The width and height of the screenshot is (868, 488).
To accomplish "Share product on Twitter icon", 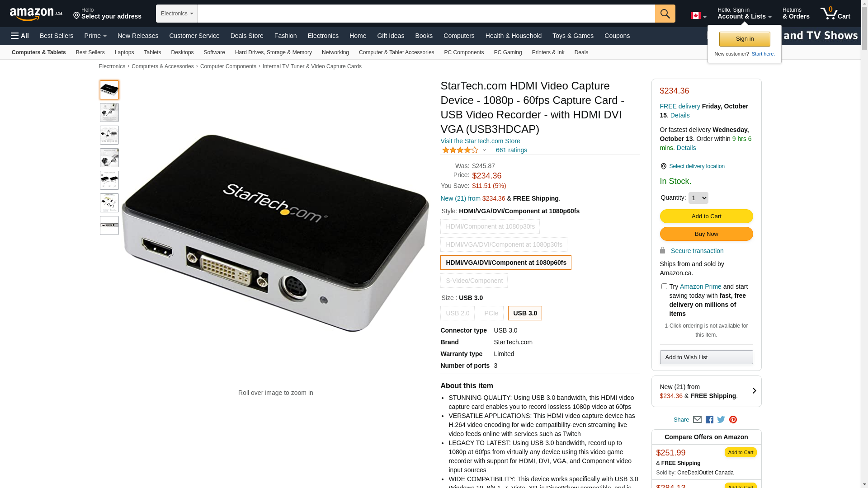I will pyautogui.click(x=721, y=420).
